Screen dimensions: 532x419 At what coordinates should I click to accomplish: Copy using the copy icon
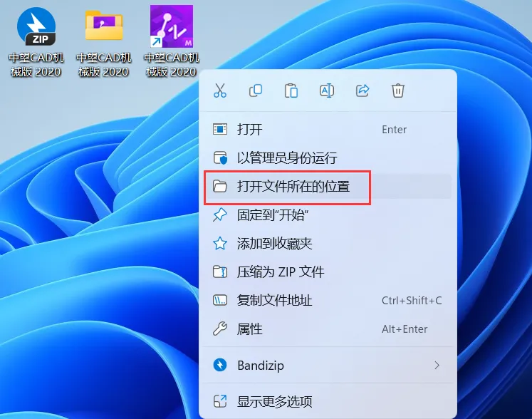[x=256, y=90]
